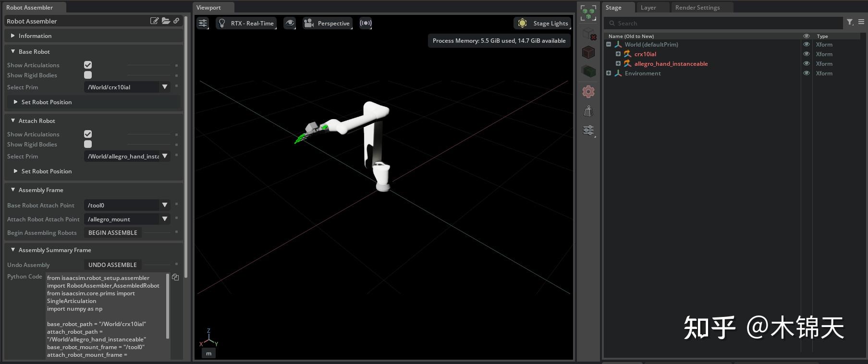
Task: Open the Attach Robot Select Prim dropdown
Action: click(x=127, y=156)
